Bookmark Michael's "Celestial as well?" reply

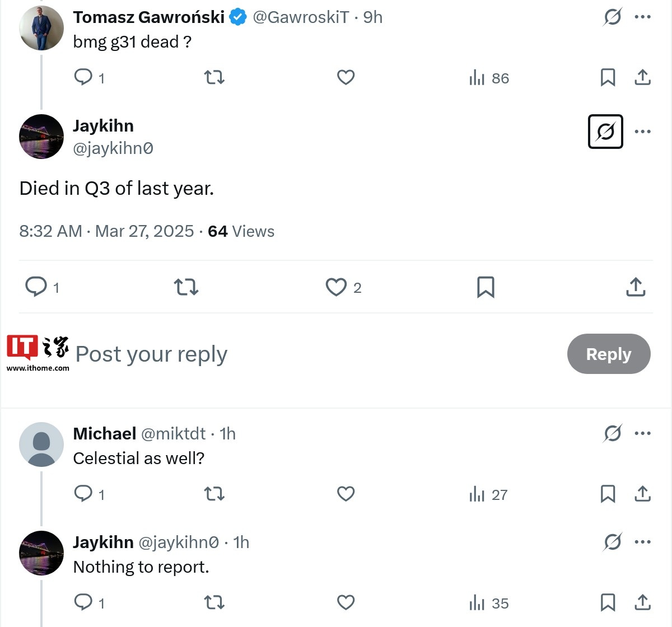click(x=608, y=494)
